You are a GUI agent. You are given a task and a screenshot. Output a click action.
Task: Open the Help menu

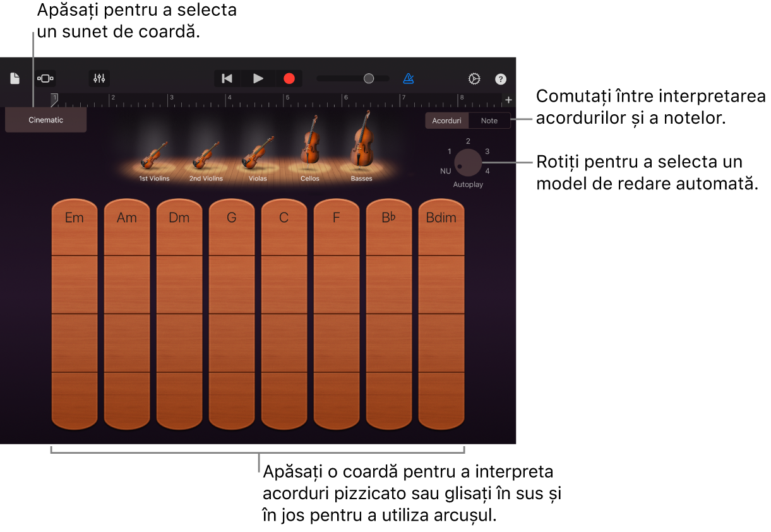point(501,78)
